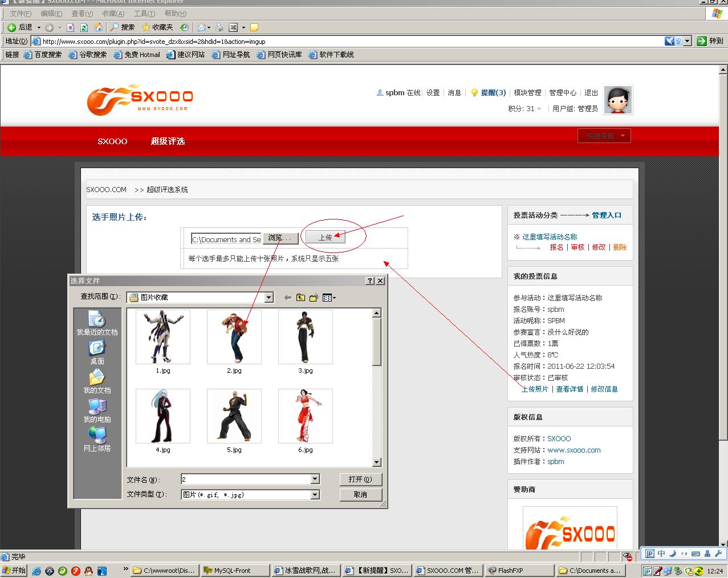Image resolution: width=728 pixels, height=578 pixels.
Task: Expand the 文件类型 filter dropdown
Action: click(315, 495)
